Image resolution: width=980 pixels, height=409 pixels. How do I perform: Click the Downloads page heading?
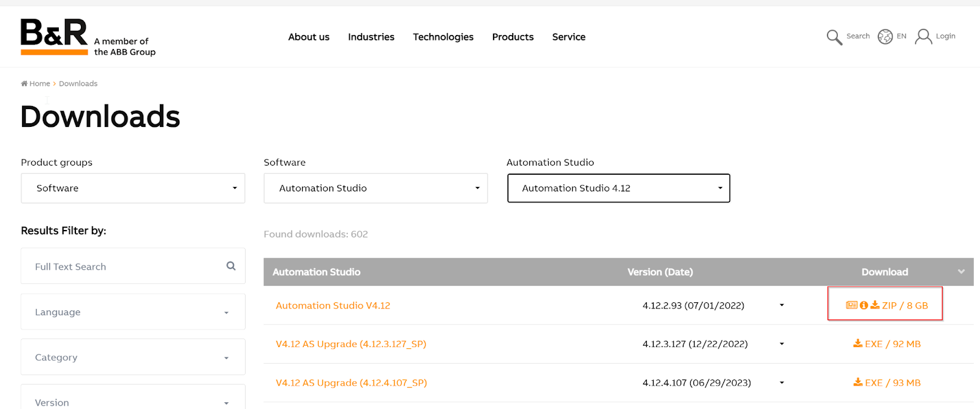pos(100,117)
